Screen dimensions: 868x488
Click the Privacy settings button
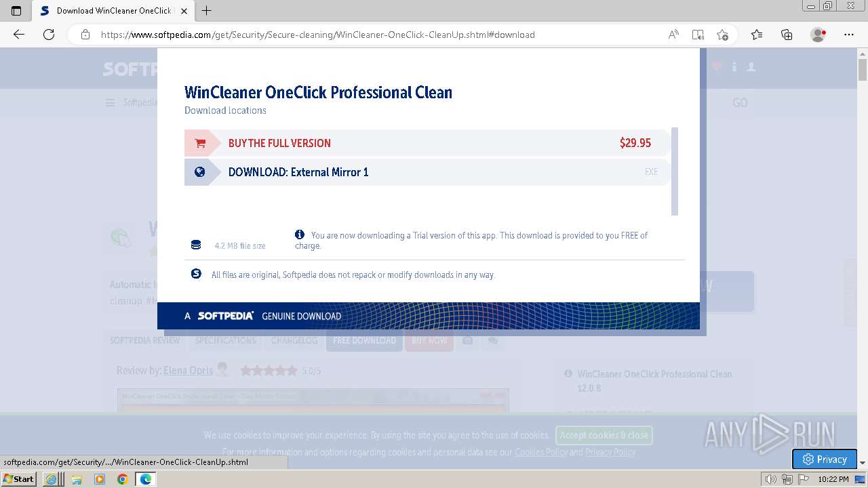pyautogui.click(x=825, y=459)
